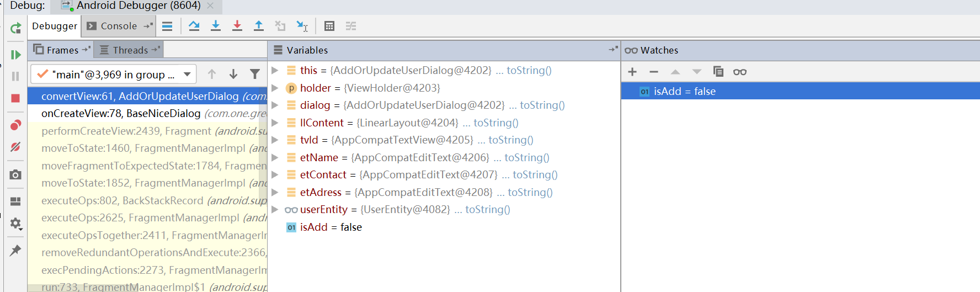Select frame removeRedundantOperationsAndExecute:2366
This screenshot has height=292, width=980.
[x=147, y=252]
